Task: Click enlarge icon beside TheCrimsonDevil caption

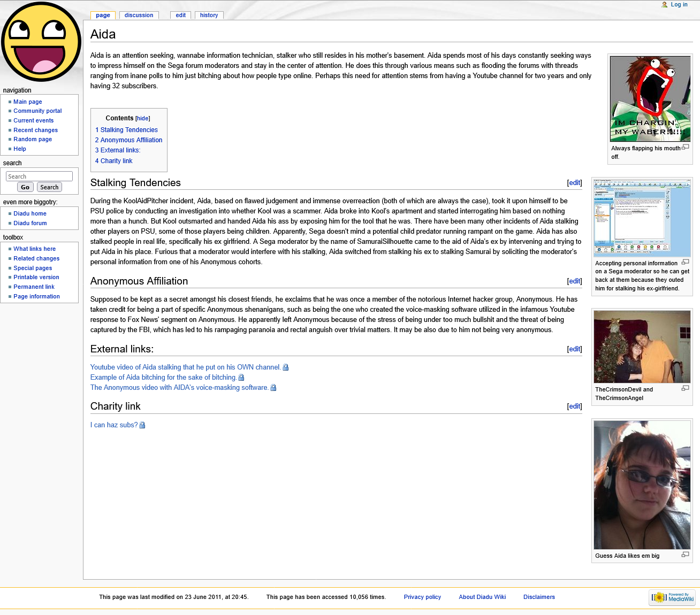Action: (685, 388)
